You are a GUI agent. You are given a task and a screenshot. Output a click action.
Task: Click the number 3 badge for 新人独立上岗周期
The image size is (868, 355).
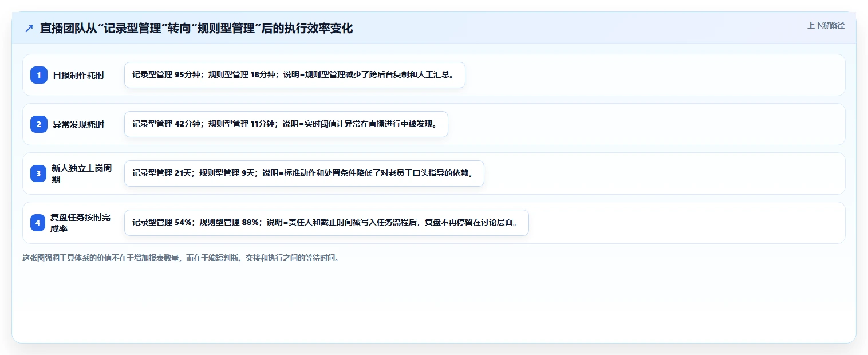click(39, 173)
